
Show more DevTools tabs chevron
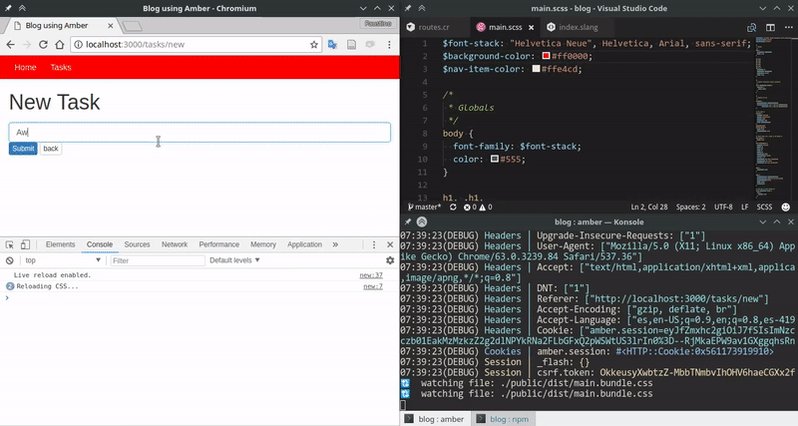click(335, 245)
